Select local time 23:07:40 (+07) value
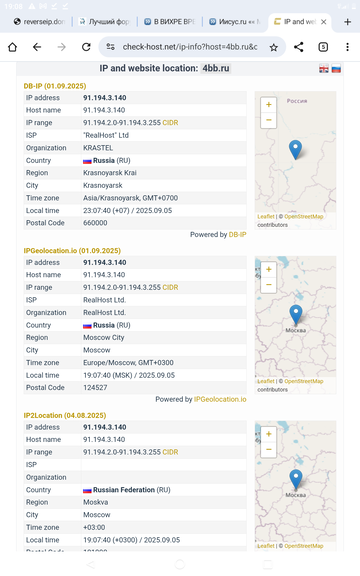360x576 pixels. point(127,210)
